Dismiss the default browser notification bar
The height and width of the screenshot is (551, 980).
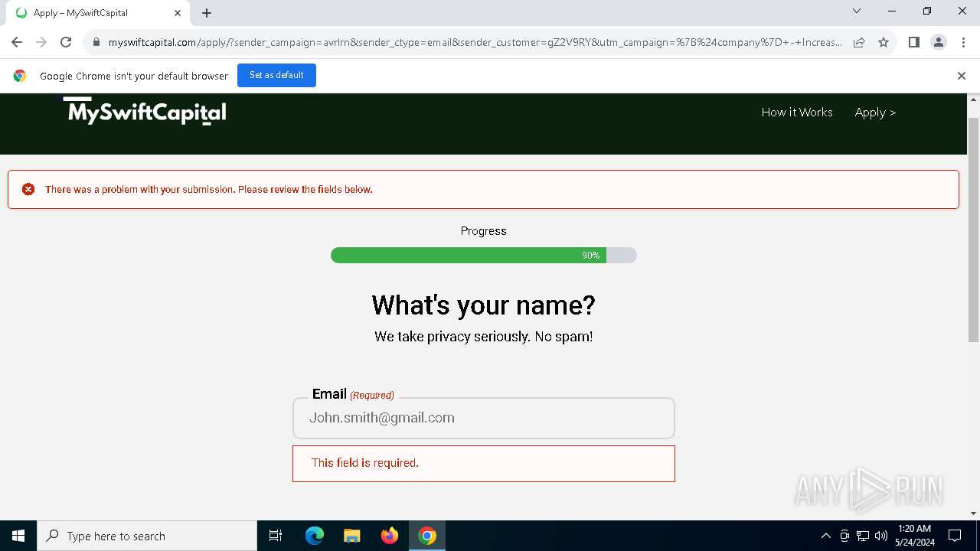point(962,76)
